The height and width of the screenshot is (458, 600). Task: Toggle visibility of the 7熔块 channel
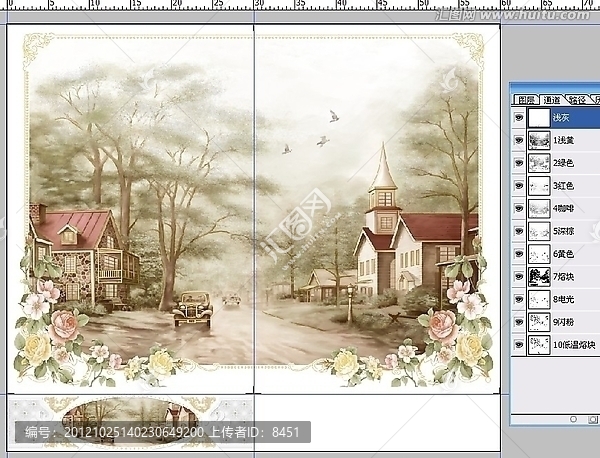pyautogui.click(x=518, y=276)
